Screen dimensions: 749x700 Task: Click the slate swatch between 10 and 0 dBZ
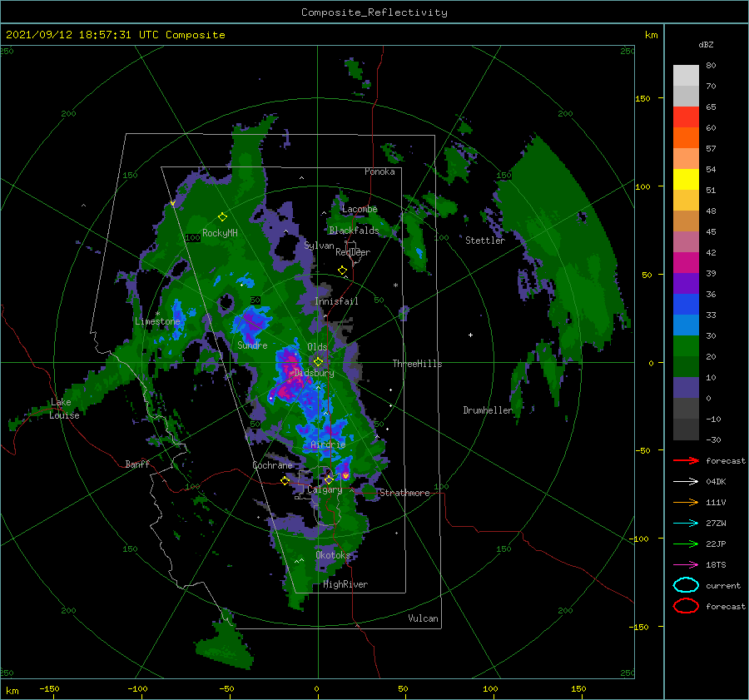coord(686,388)
